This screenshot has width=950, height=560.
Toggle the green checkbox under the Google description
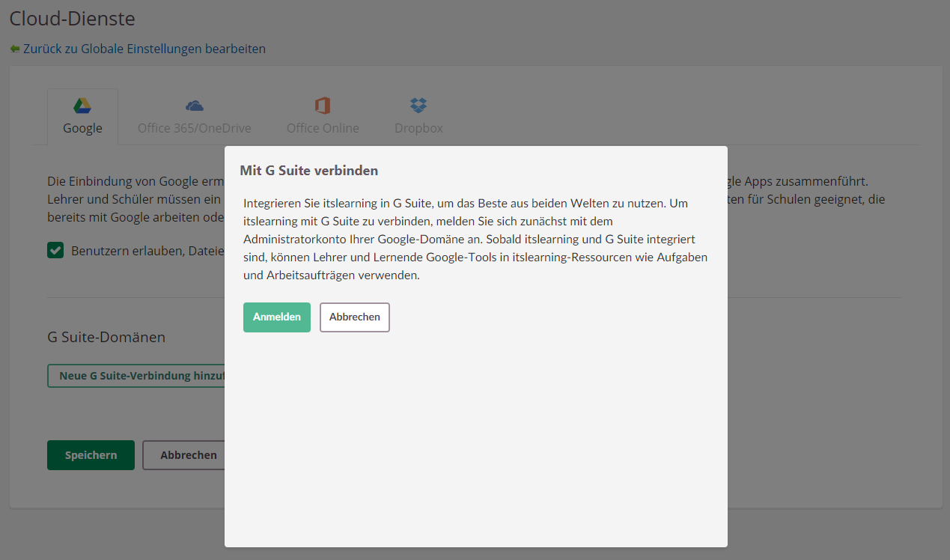pos(55,250)
